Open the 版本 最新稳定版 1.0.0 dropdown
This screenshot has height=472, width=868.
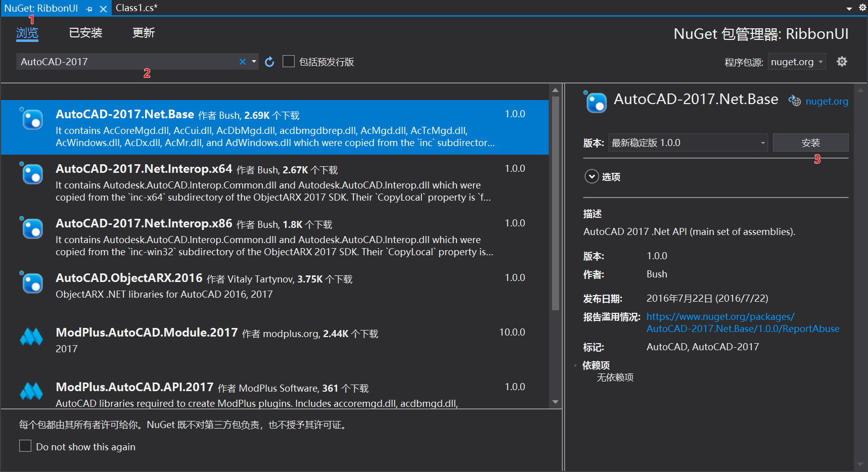point(688,143)
